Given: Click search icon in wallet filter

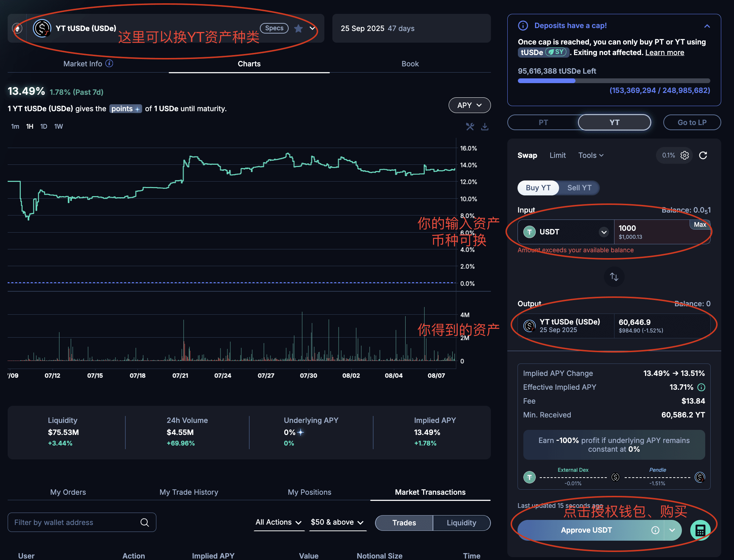Looking at the screenshot, I should tap(145, 522).
